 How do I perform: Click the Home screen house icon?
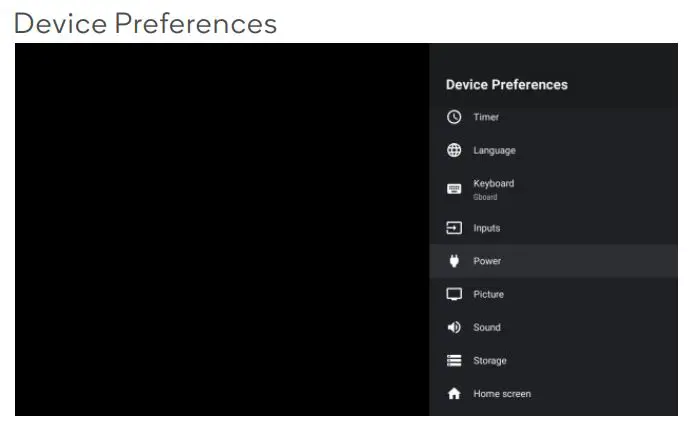(454, 394)
